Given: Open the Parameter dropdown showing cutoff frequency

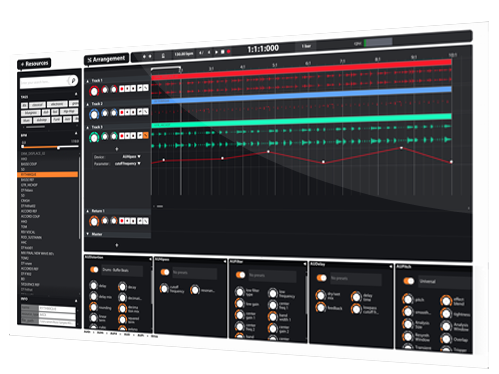Looking at the screenshot, I should [128, 163].
